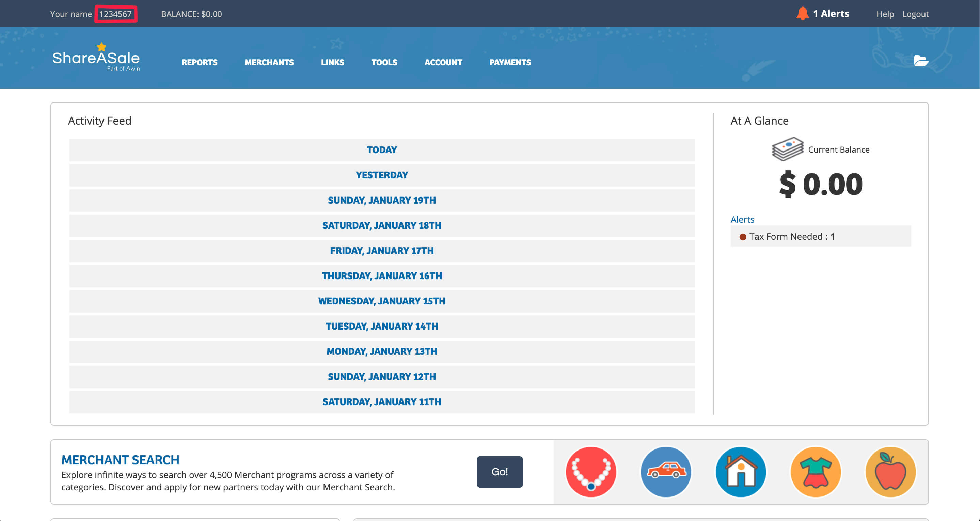
Task: Click the BALANCE: $0.00 header text
Action: 191,14
